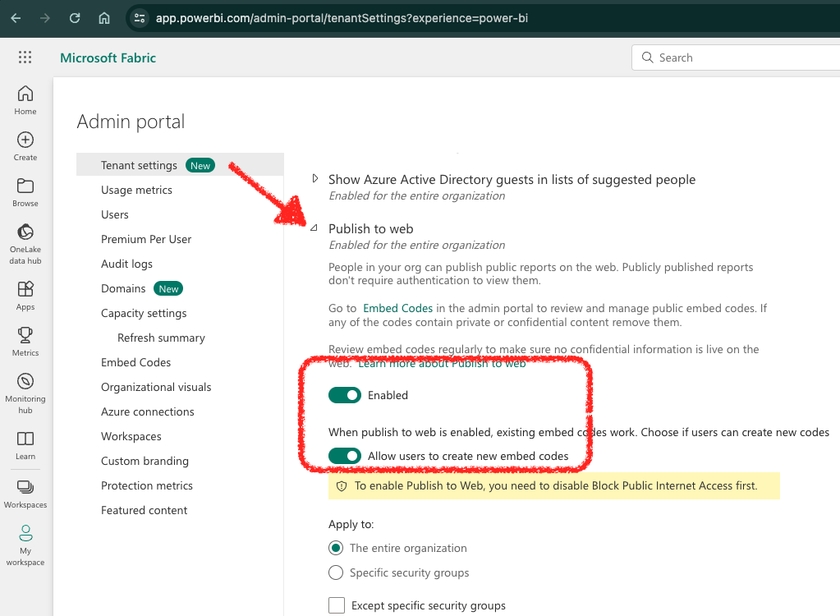This screenshot has width=840, height=616.
Task: Click the Microsoft Fabric title link
Action: pos(108,57)
